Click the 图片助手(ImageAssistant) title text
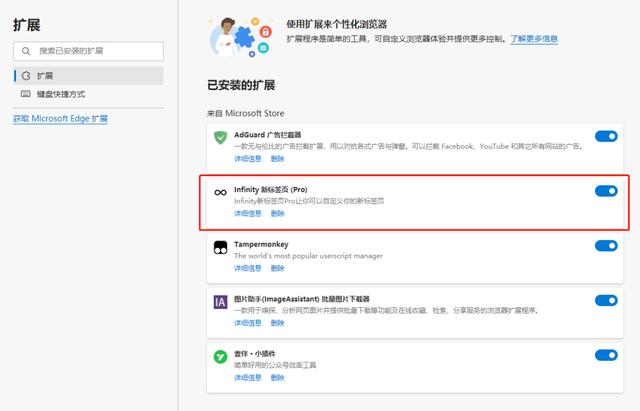Screen dimensions: 640x411 pyautogui.click(x=302, y=299)
